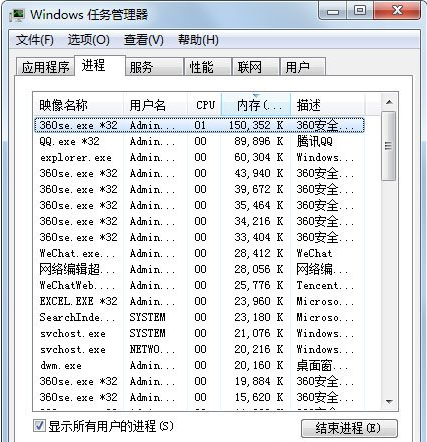Click the scrollbar down arrow

pyautogui.click(x=389, y=402)
